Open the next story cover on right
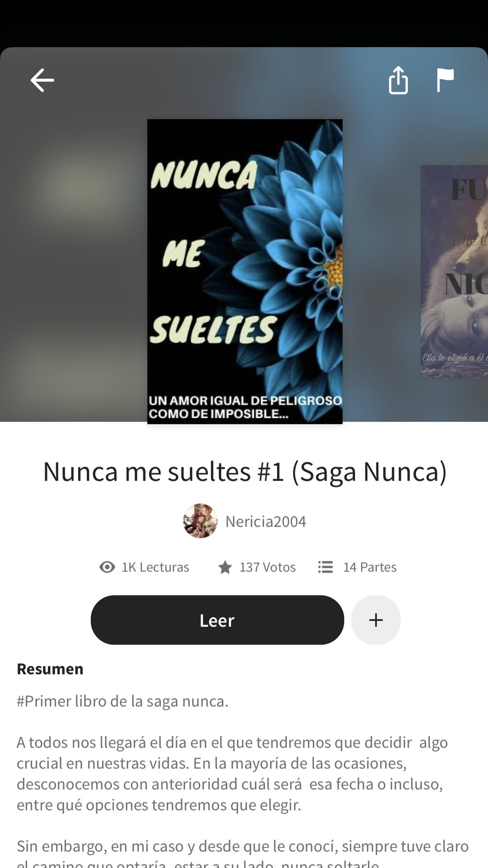The height and width of the screenshot is (868, 488). coord(454,272)
